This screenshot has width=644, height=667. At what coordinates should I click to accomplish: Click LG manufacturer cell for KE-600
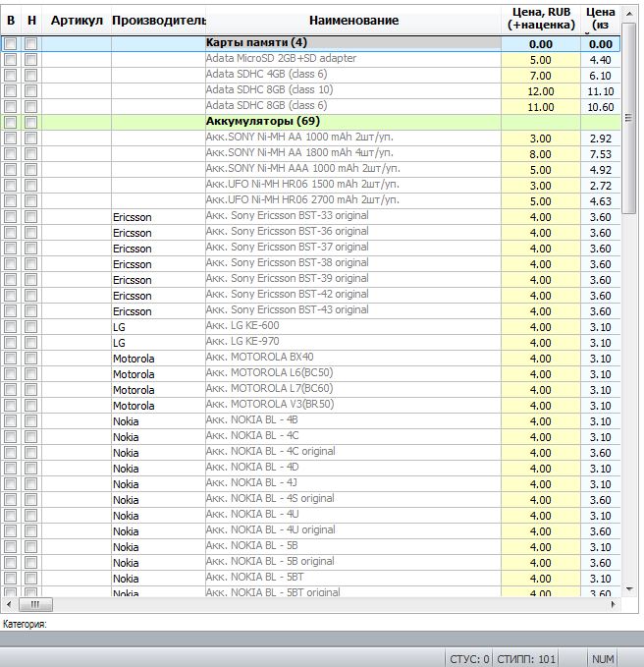pos(159,327)
